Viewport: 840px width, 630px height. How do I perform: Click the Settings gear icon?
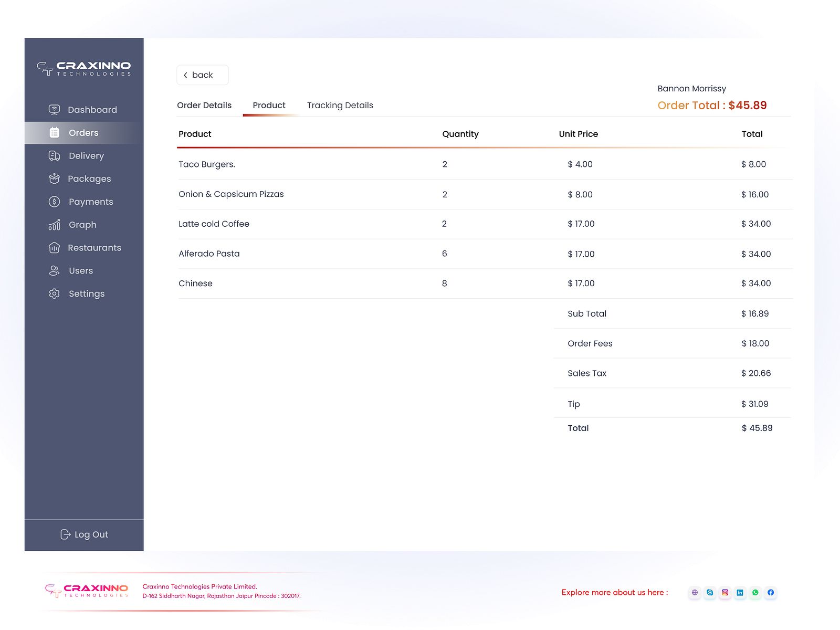click(54, 293)
